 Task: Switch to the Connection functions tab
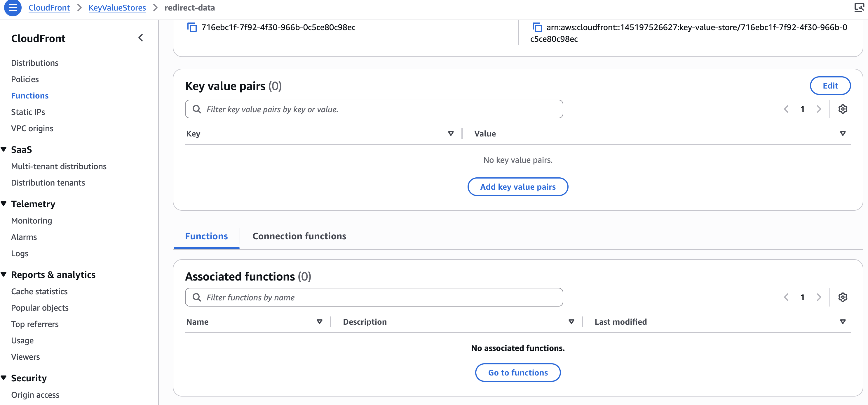point(299,236)
